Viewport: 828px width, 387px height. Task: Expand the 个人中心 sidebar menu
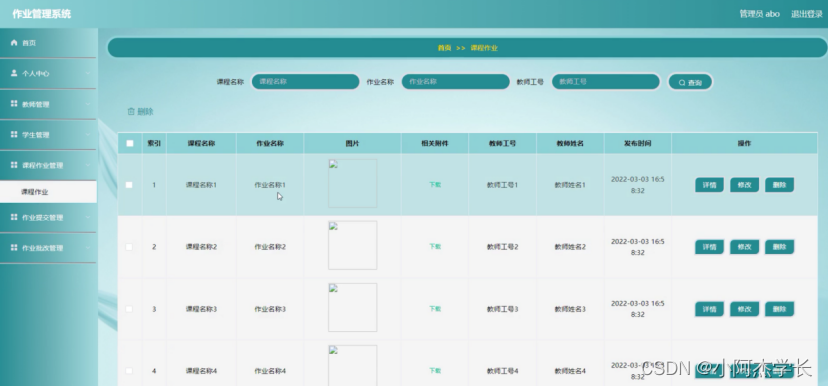pyautogui.click(x=48, y=73)
